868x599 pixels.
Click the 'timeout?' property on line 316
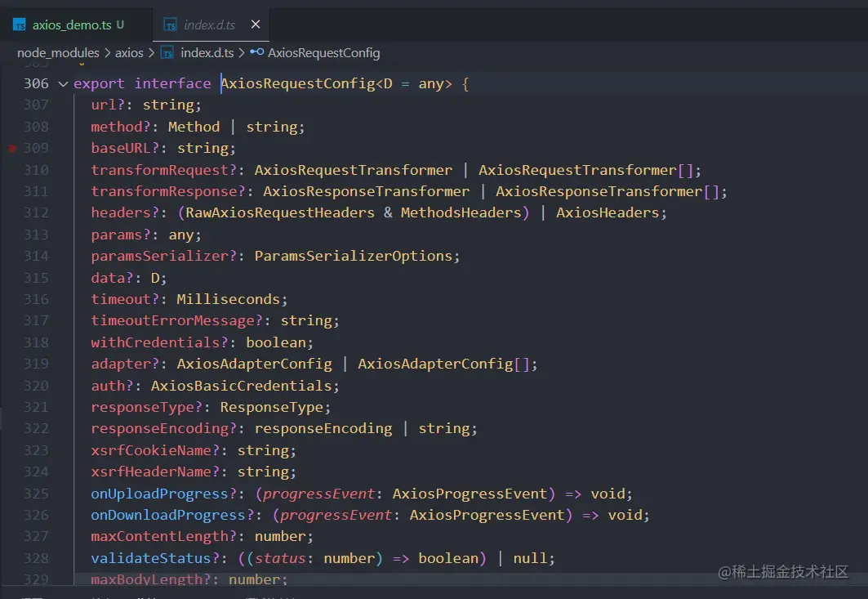[125, 299]
